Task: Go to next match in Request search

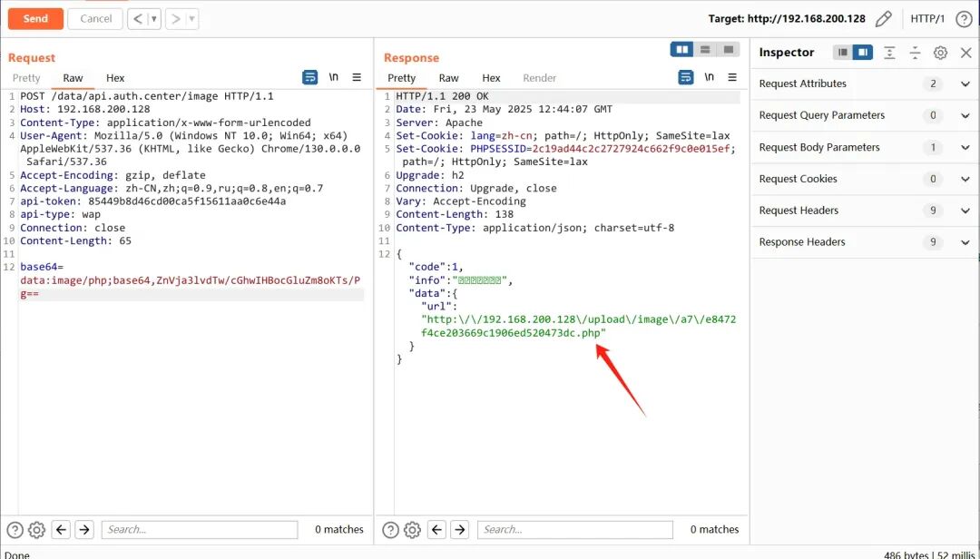Action: (83, 530)
